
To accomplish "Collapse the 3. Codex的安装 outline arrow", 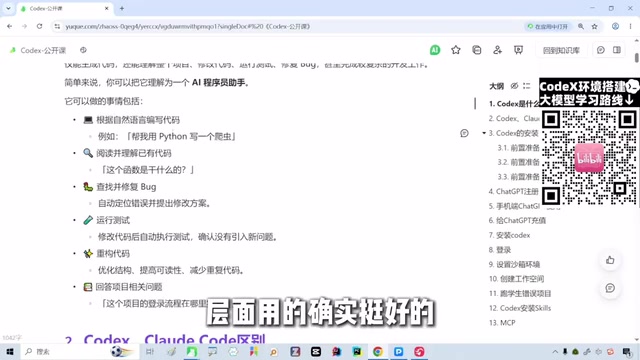I will point(484,133).
